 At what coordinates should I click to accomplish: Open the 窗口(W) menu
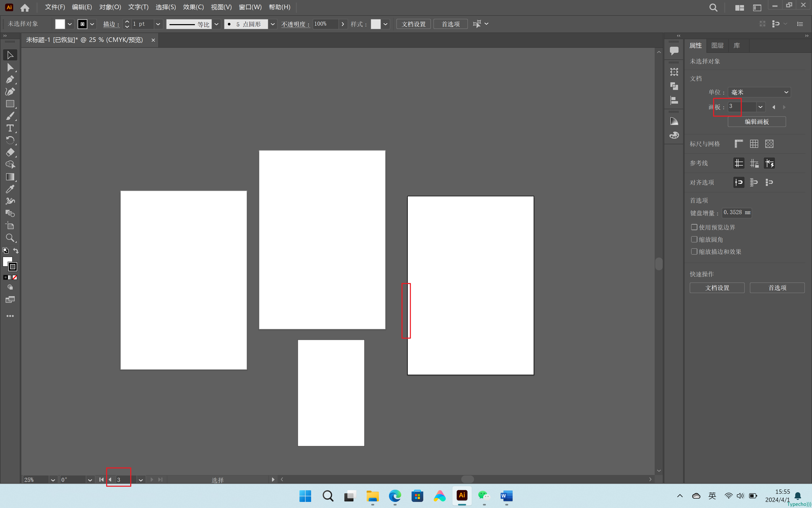pos(250,7)
